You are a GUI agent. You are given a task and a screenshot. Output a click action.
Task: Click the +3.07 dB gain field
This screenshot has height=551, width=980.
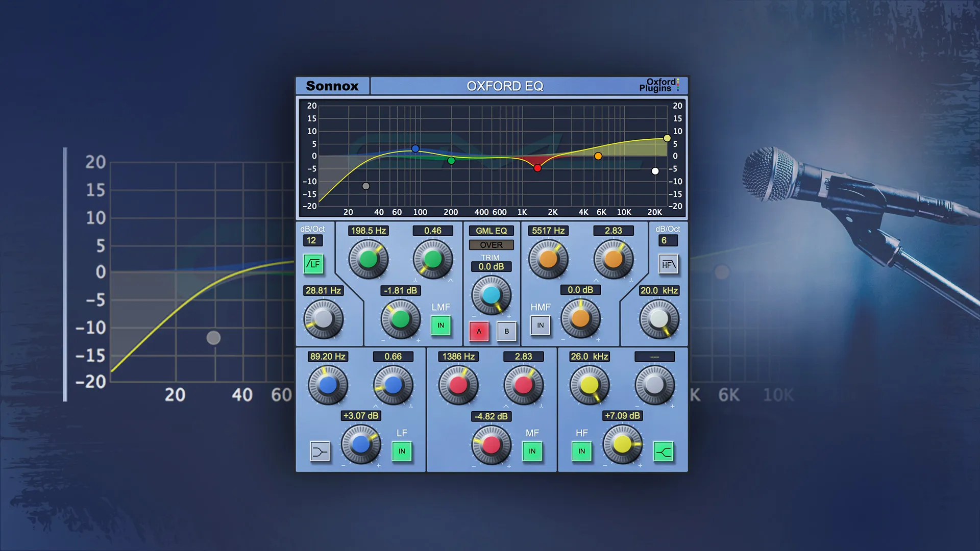[x=361, y=416]
